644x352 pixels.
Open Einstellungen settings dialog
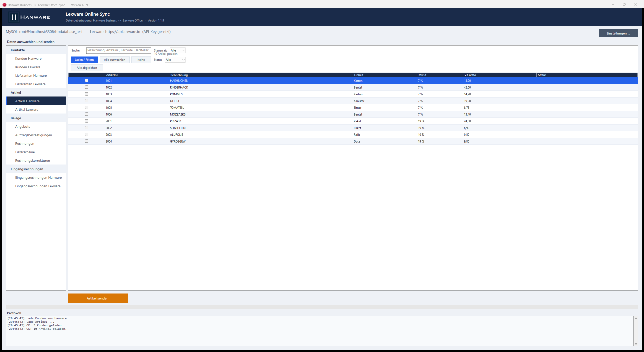click(618, 33)
